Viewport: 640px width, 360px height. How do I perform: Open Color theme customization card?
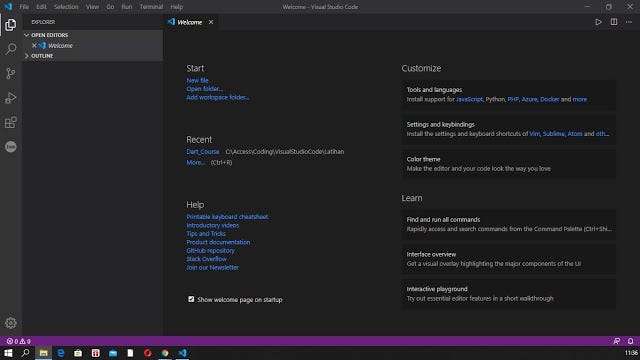(x=509, y=164)
